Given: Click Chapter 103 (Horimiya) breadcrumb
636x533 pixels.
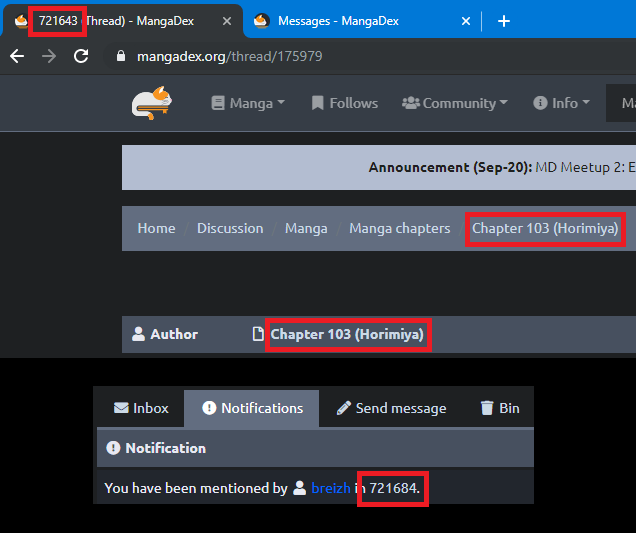Looking at the screenshot, I should point(545,228).
